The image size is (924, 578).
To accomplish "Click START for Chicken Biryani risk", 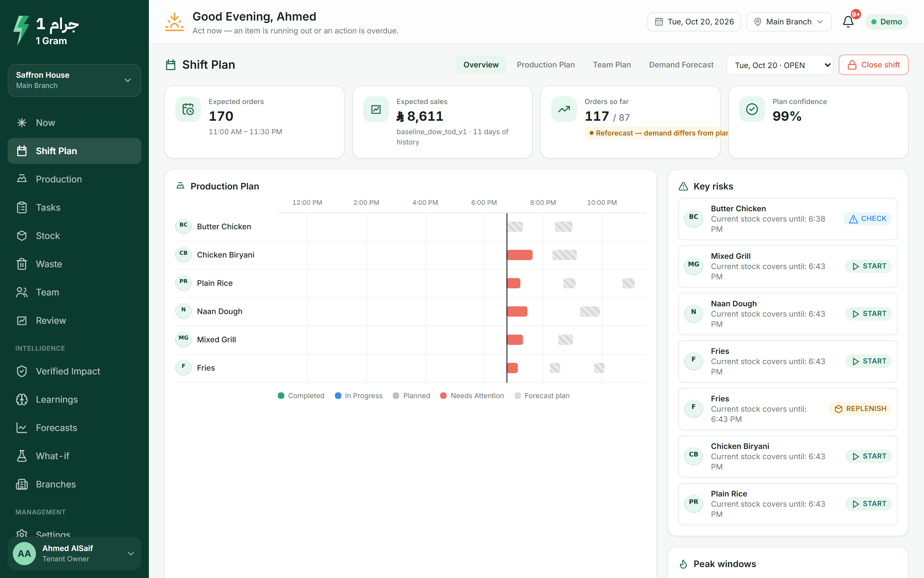I will click(x=868, y=456).
